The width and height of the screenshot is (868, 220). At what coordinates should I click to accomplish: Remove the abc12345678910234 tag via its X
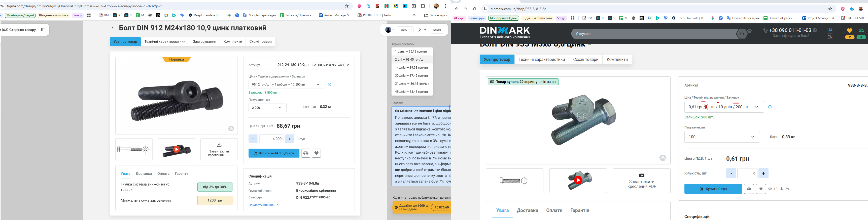(315, 65)
